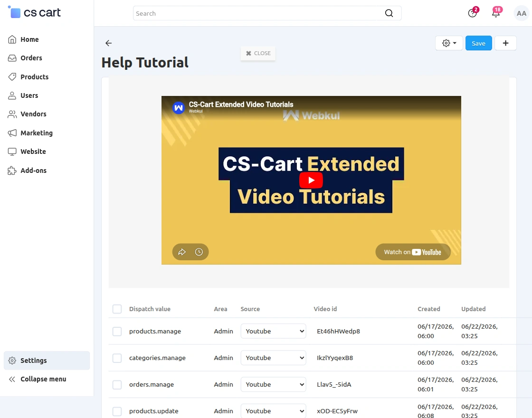The width and height of the screenshot is (532, 418).
Task: Click the Users person icon
Action: 12,95
